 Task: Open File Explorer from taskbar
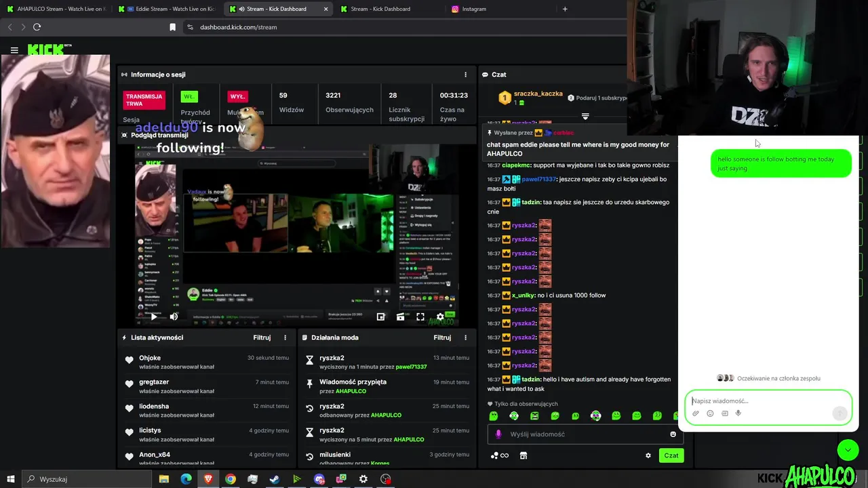164,479
